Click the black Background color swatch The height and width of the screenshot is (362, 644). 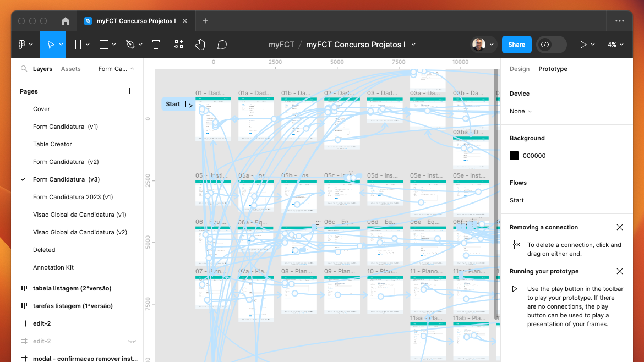(x=514, y=156)
